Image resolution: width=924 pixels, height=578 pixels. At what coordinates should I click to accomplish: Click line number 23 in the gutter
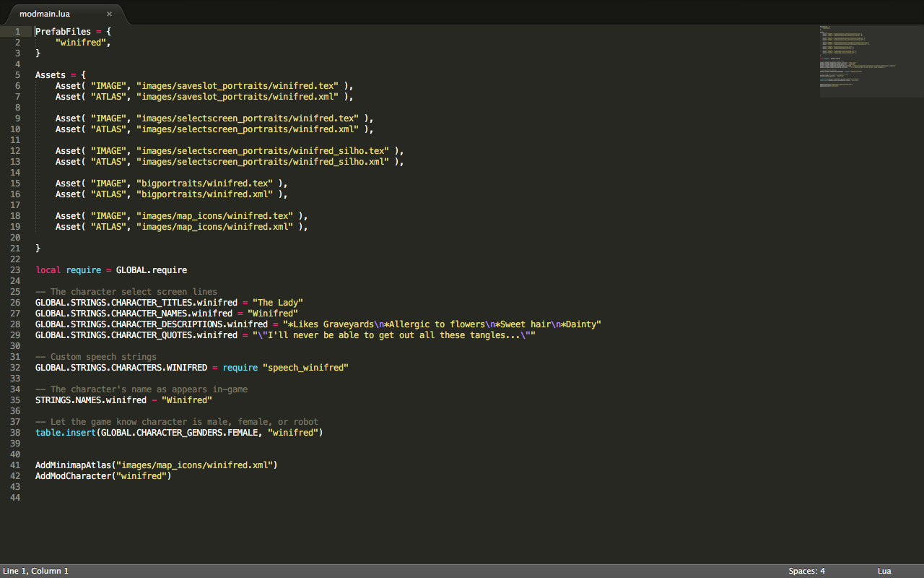(15, 270)
